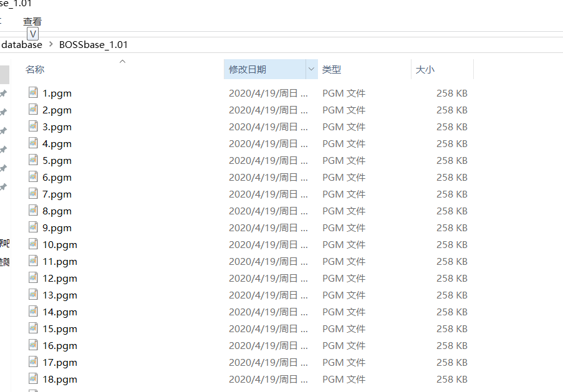
Task: Click the file icon of 18.pgm
Action: tap(33, 379)
